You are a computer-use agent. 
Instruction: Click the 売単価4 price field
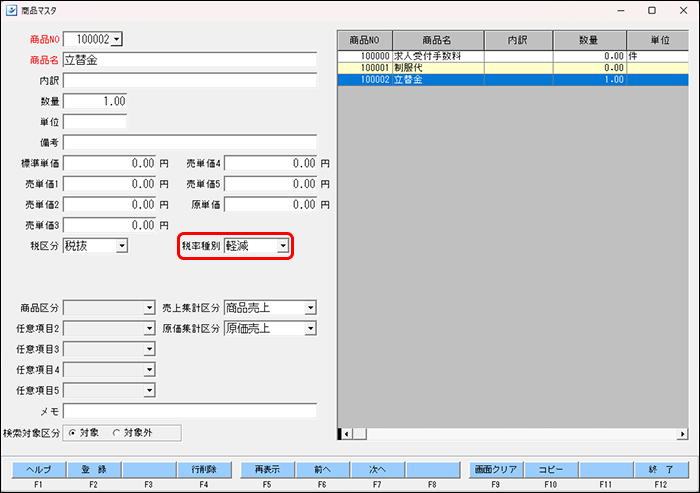click(x=271, y=163)
